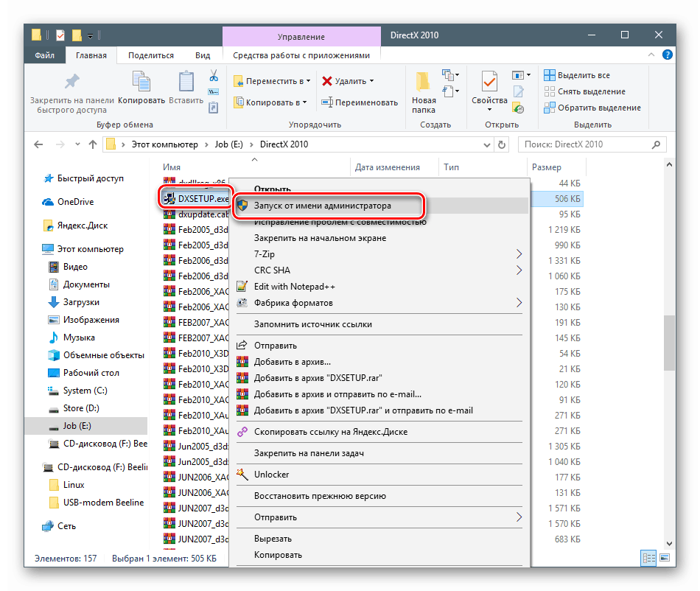Viewport: 700px width, 591px height.
Task: Switch to the Вид tab
Action: [202, 55]
